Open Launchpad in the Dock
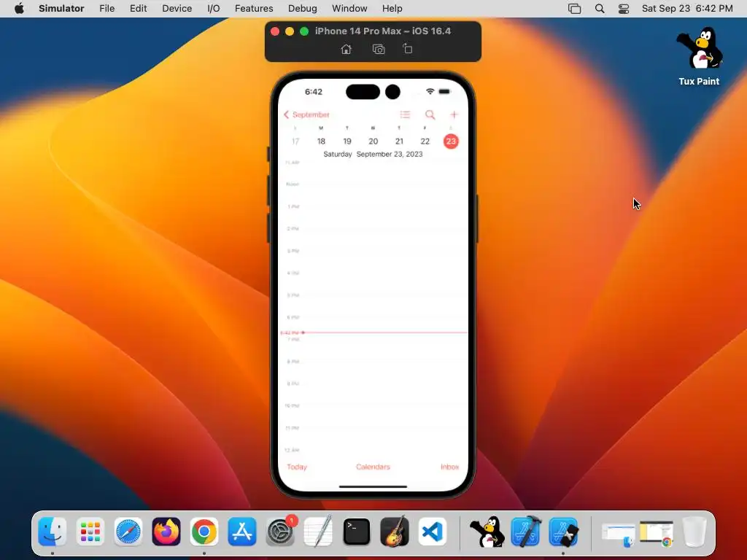747x560 pixels. coord(90,532)
